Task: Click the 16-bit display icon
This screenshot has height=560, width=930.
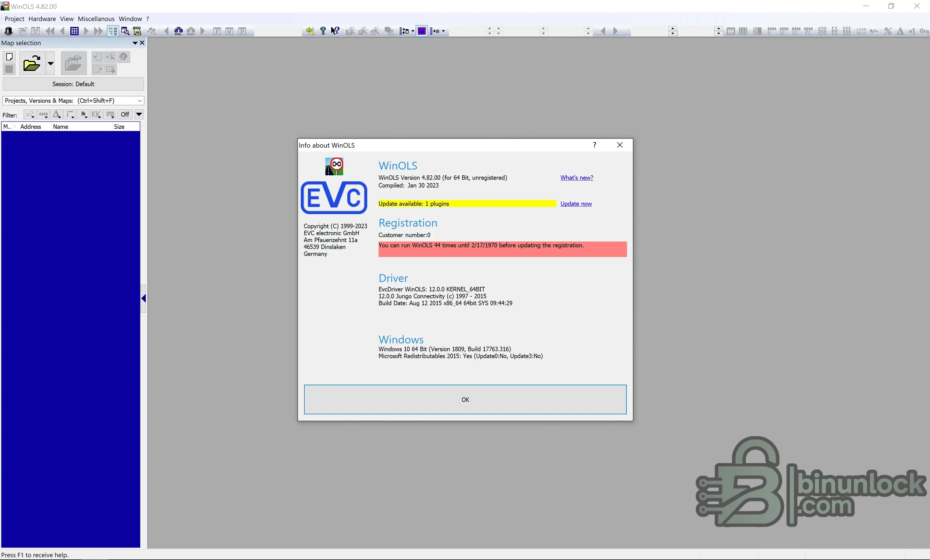Action: pyautogui.click(x=783, y=31)
